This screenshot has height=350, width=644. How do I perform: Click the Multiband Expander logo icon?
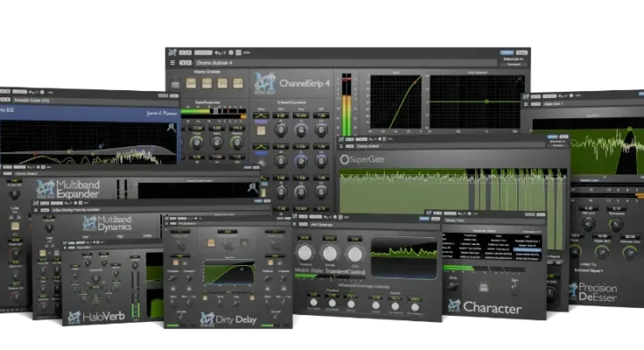pos(46,187)
